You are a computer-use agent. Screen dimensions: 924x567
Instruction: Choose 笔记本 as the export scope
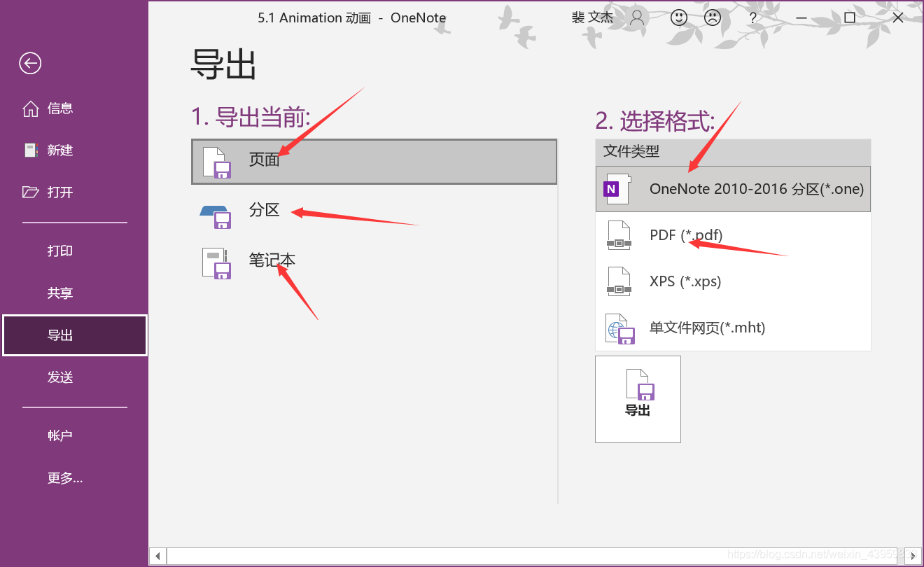(374, 262)
